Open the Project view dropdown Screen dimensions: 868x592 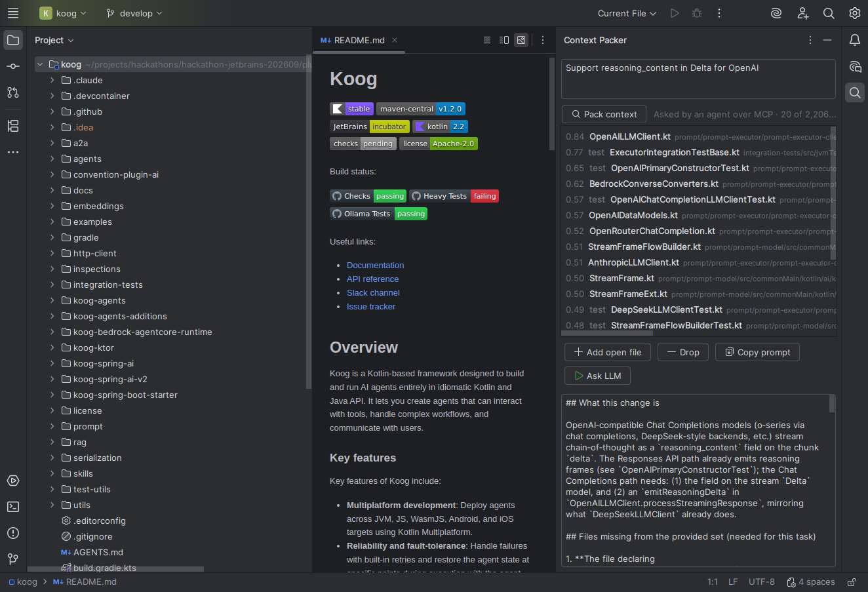[54, 40]
